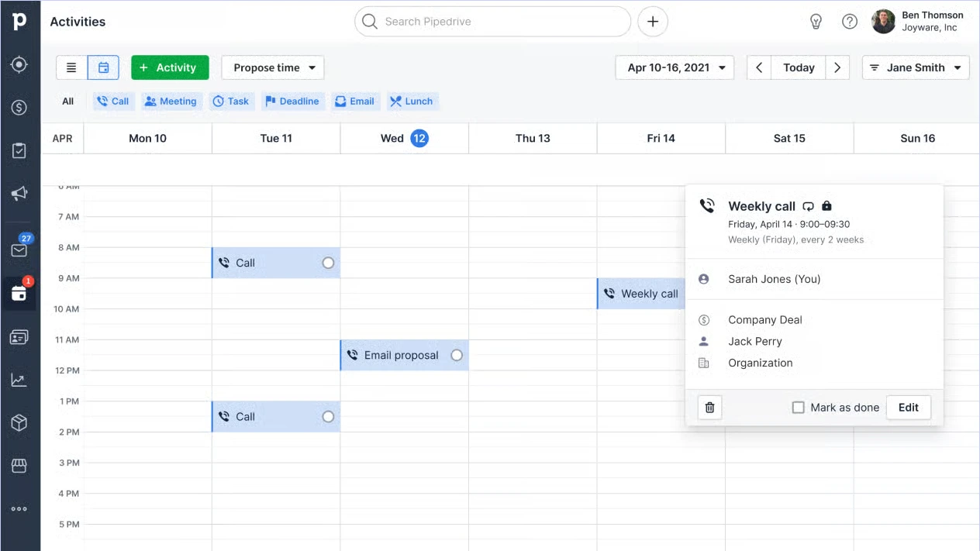Open More menu with three dots
The width and height of the screenshot is (980, 551).
tap(19, 509)
